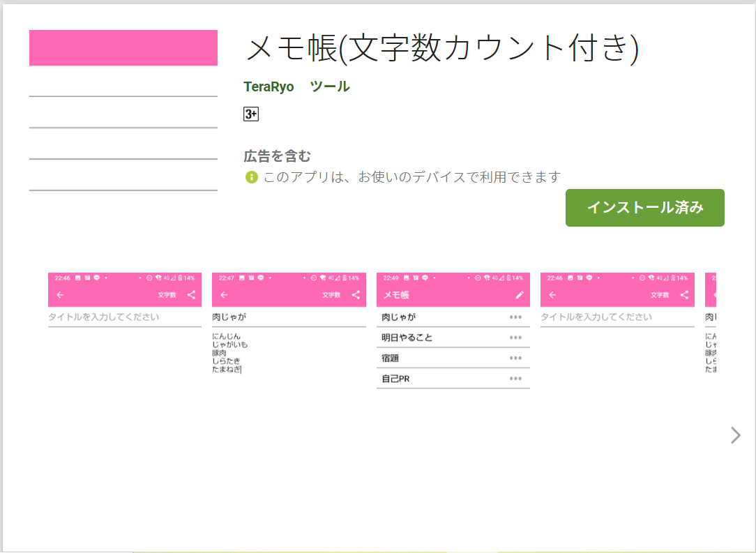Screen dimensions: 756x553
Task: Click the next screenshots chevron arrow
Action: (x=735, y=435)
